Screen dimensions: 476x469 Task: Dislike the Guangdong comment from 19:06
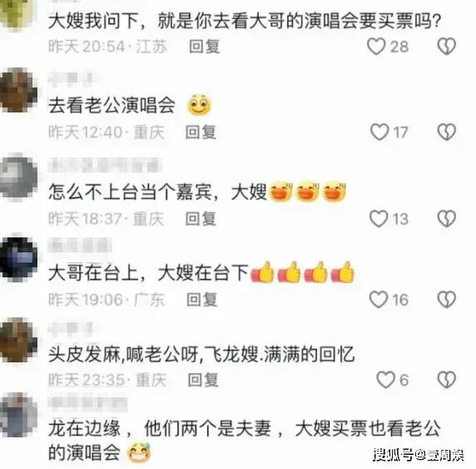click(x=447, y=299)
